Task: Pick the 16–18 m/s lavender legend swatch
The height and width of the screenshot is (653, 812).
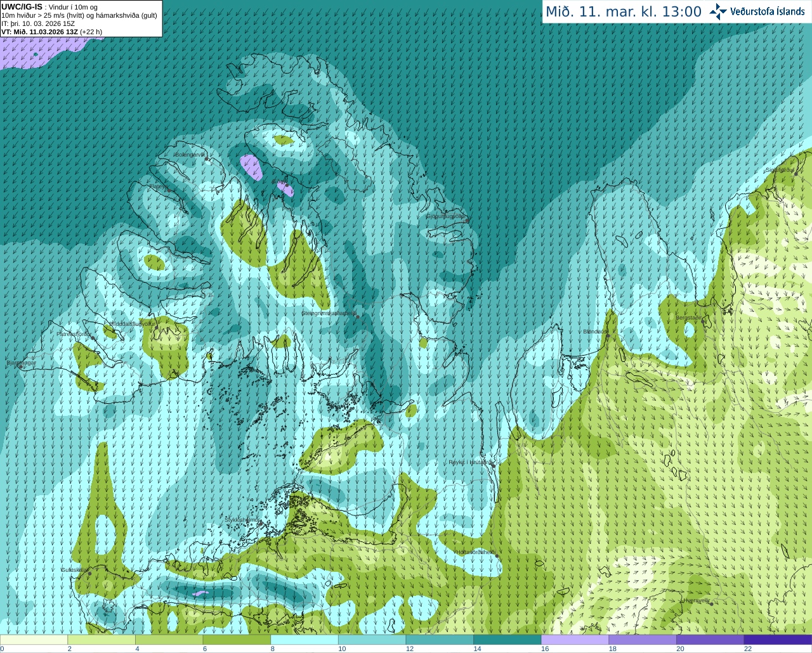Action: coord(575,640)
